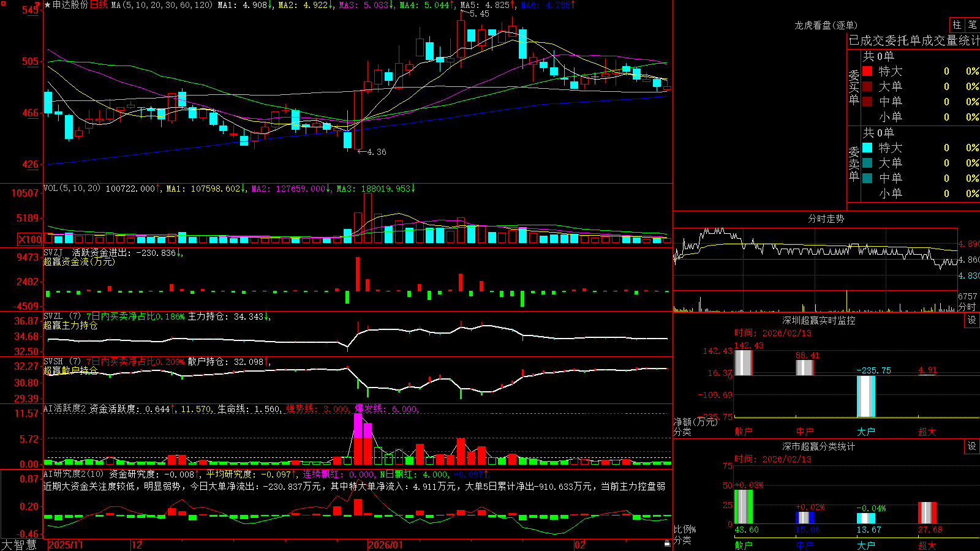Click the SVZL (7) indicator name
980x551 pixels.
[x=62, y=317]
